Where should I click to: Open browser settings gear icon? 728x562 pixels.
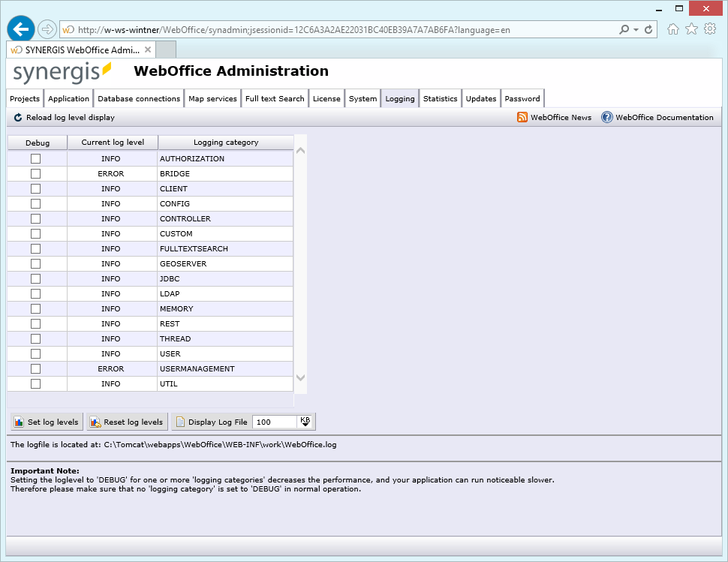710,29
